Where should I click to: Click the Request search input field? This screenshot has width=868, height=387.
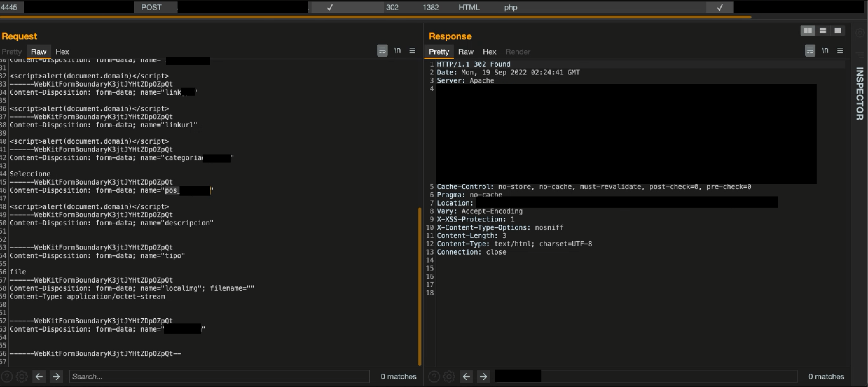(219, 376)
